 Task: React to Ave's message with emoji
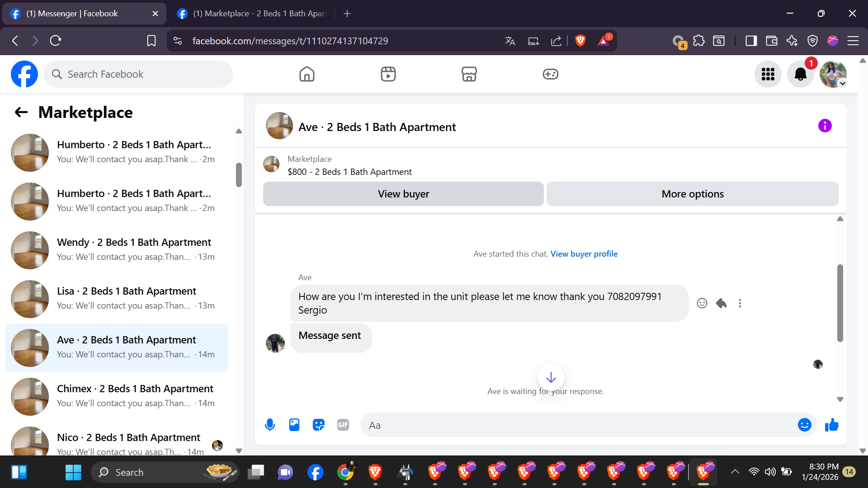pos(702,303)
